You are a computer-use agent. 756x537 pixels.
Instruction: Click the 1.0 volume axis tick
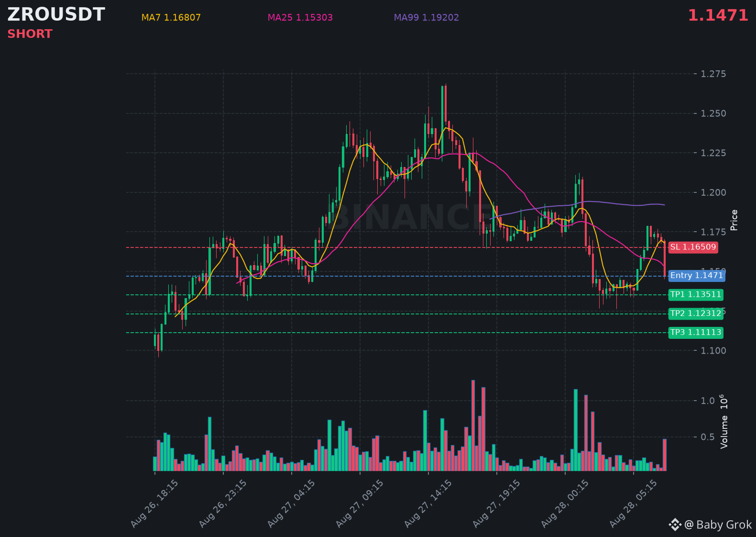click(708, 401)
